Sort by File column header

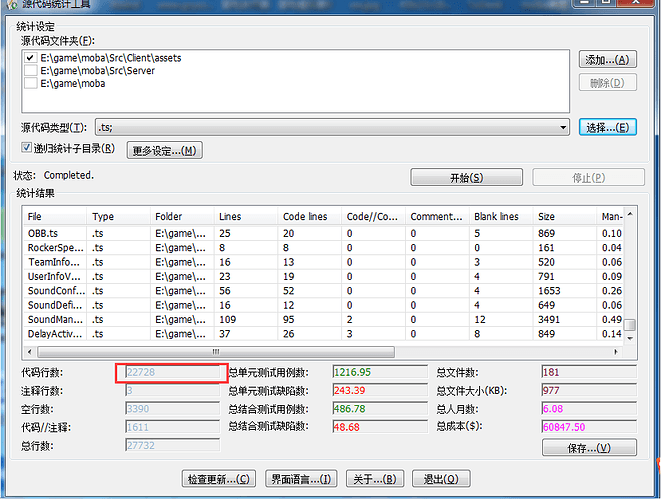[x=55, y=216]
